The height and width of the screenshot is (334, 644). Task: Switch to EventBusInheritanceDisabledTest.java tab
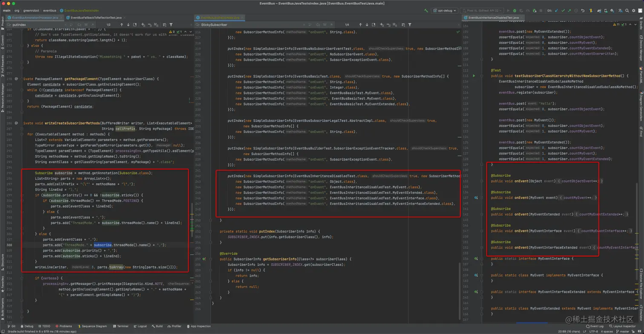493,18
